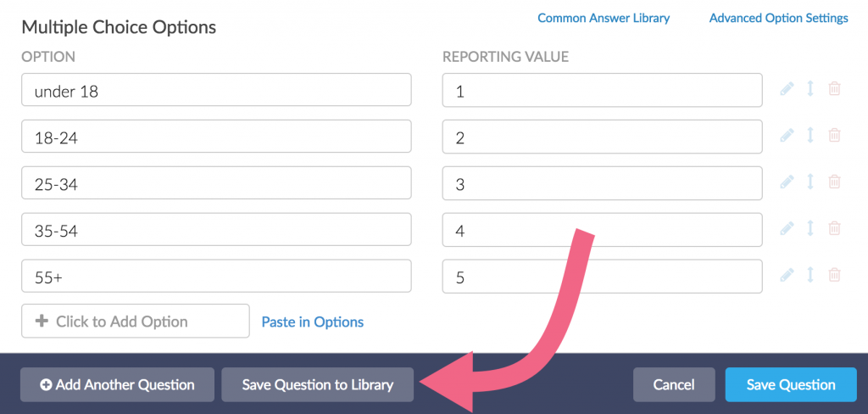Select the '18-24' option text field
Viewport: 868px width, 414px height.
point(216,137)
